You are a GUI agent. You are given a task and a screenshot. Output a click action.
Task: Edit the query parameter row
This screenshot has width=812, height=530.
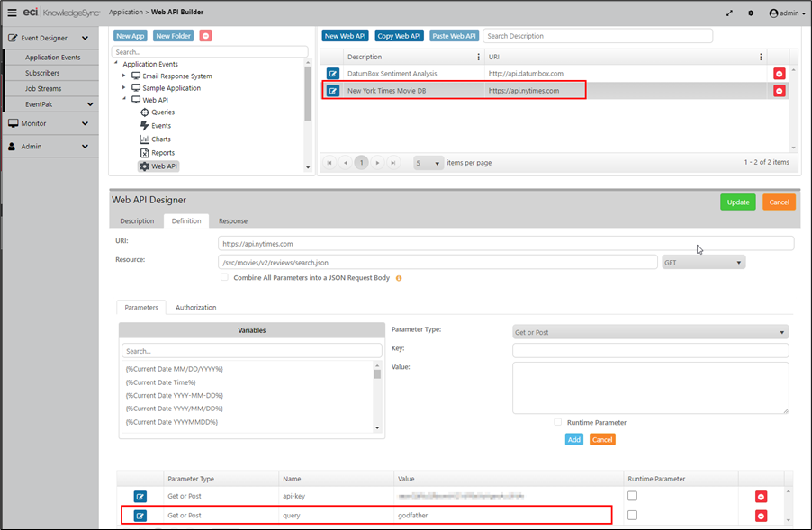coord(140,516)
